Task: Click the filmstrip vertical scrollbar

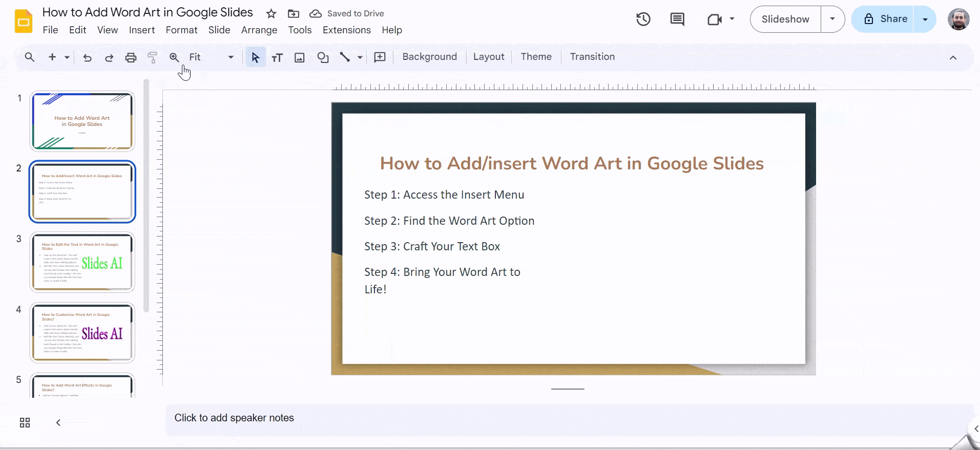Action: [x=146, y=196]
